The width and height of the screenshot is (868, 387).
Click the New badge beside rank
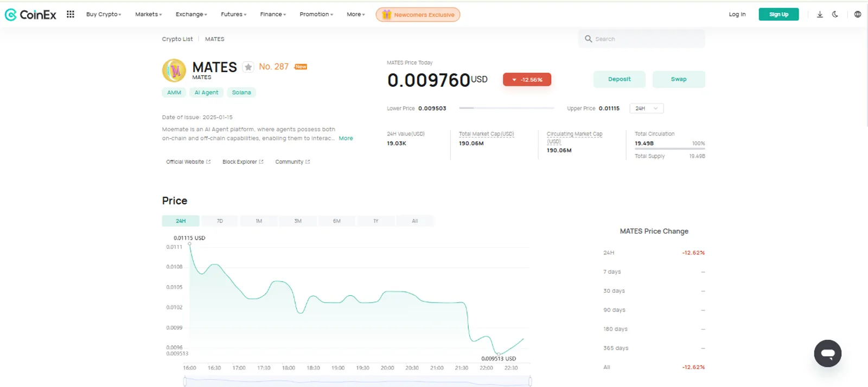pos(301,67)
